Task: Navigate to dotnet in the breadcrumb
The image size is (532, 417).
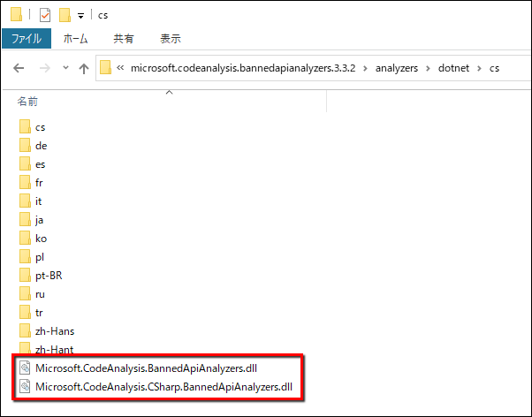Action: [453, 68]
